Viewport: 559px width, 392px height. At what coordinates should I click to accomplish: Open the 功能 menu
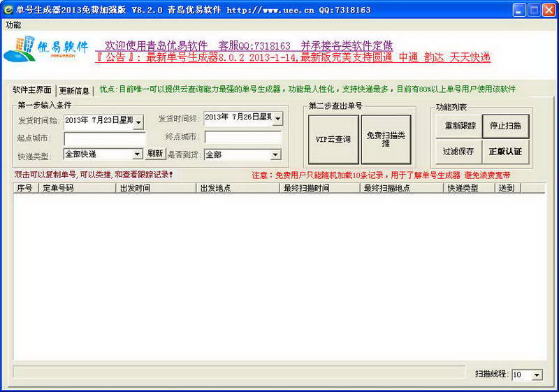(x=13, y=25)
